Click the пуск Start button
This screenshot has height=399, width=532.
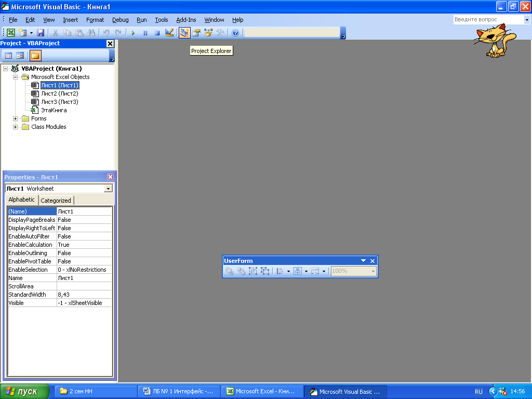click(x=24, y=392)
